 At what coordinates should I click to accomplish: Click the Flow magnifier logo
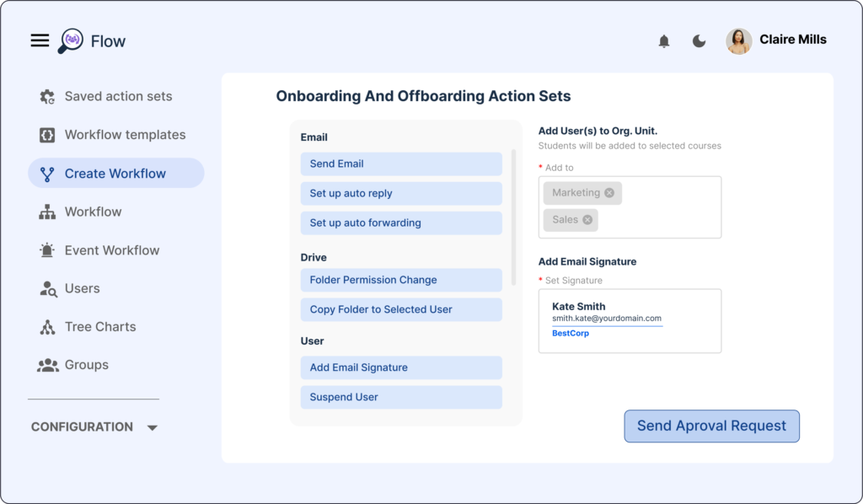click(x=71, y=41)
